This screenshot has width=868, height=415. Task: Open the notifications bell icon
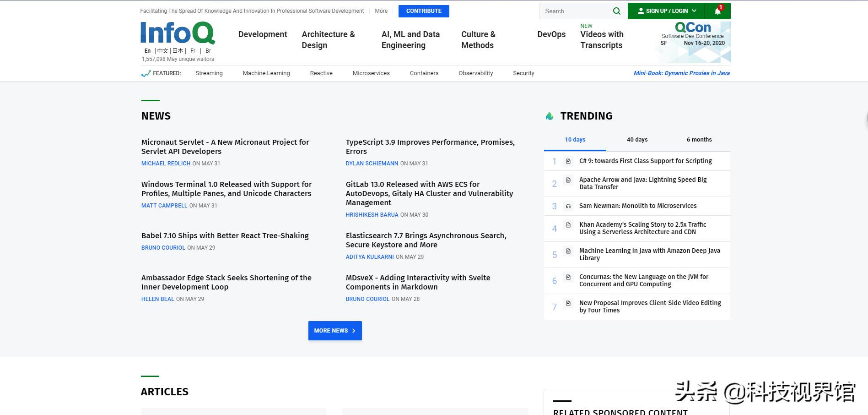point(717,11)
